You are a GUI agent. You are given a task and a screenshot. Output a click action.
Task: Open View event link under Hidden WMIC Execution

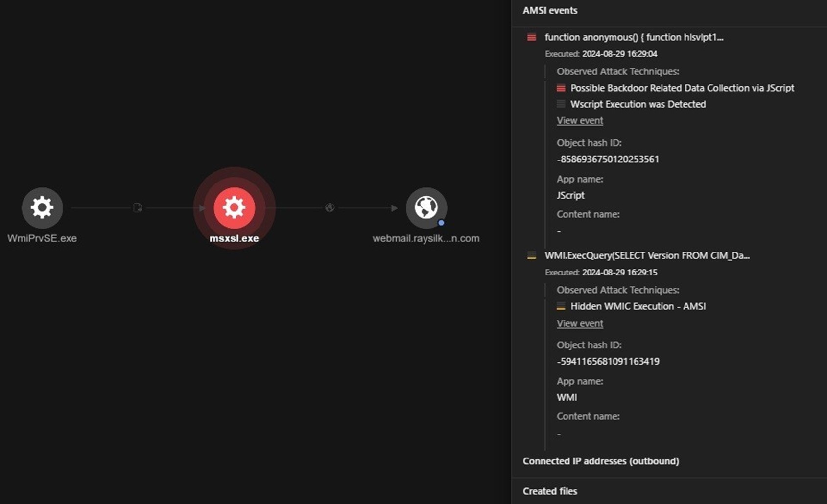point(580,323)
